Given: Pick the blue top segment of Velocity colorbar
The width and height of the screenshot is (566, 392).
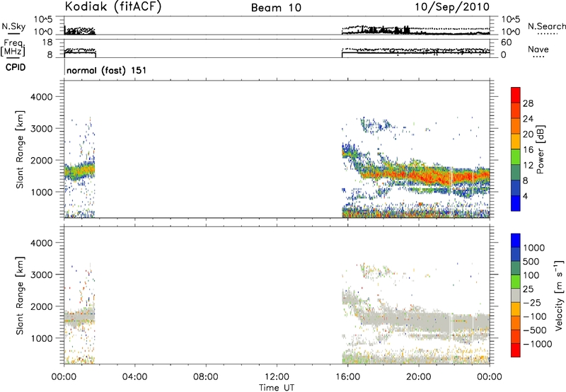Looking at the screenshot, I should [516, 241].
